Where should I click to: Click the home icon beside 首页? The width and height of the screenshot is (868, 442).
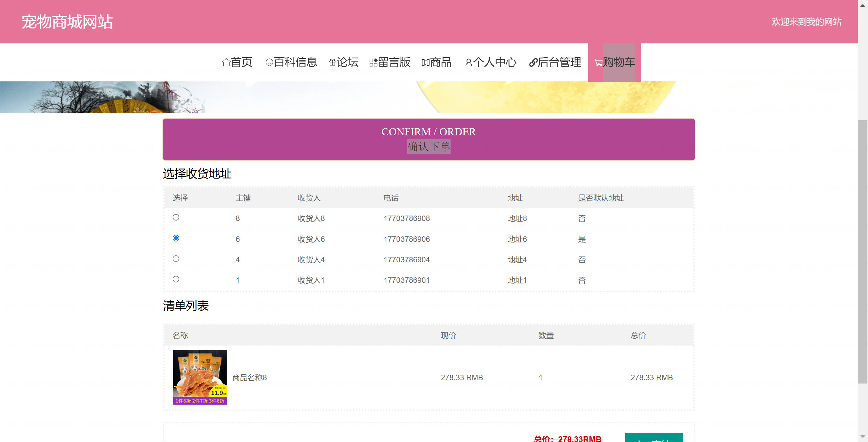[226, 62]
